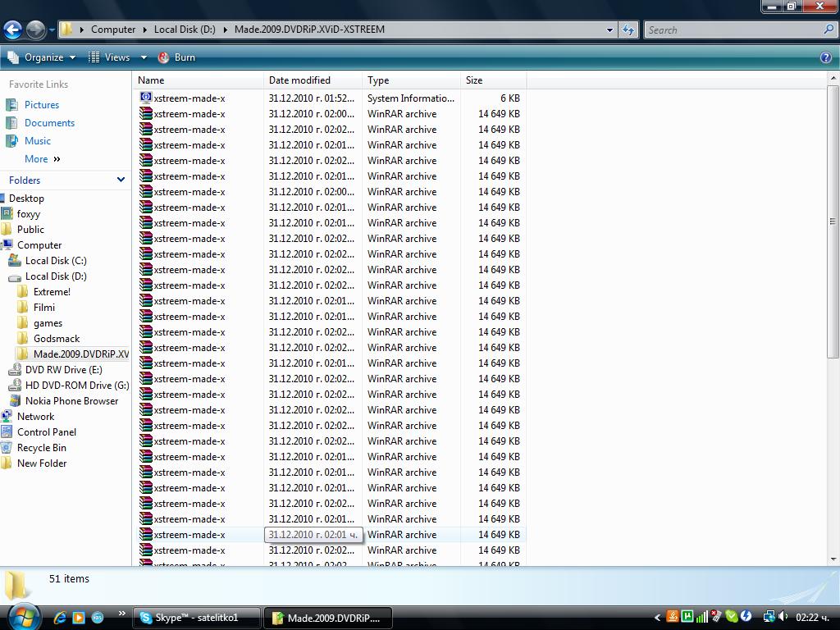Select Computer in the folder tree

tap(39, 244)
